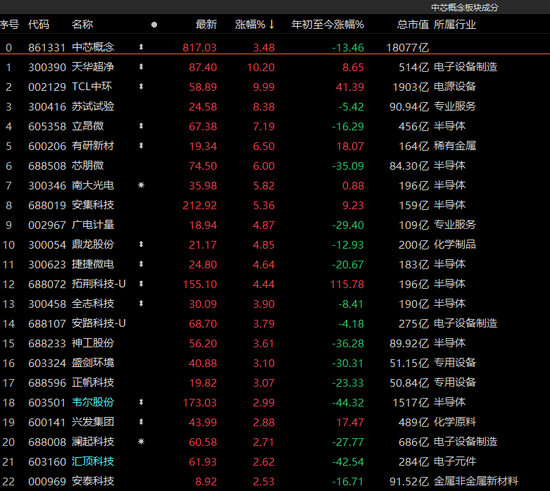Viewport: 550px width, 491px height.
Task: Select stock name 鼎龙股份
Action: pyautogui.click(x=93, y=244)
